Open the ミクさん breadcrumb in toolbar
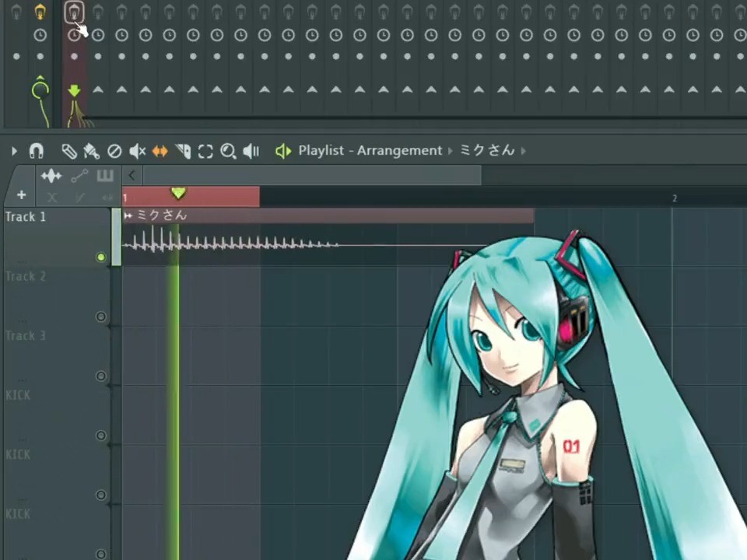 point(487,150)
